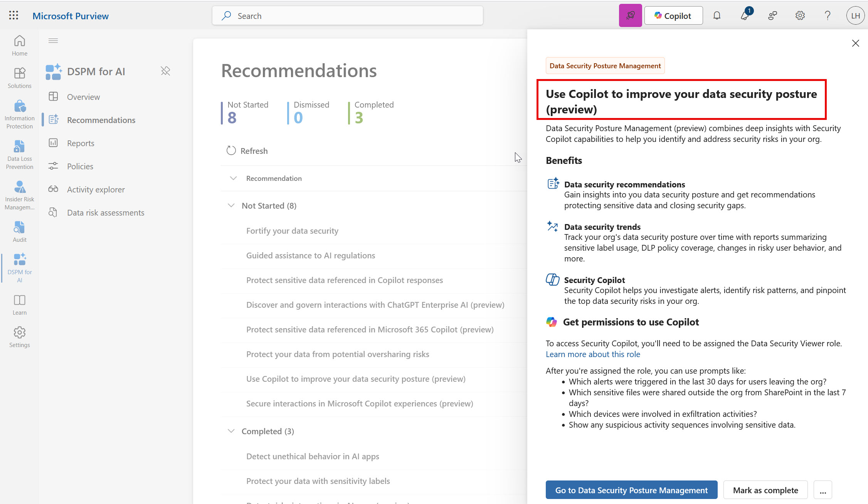Click Go to Data Security Posture Management
868x504 pixels.
[631, 490]
